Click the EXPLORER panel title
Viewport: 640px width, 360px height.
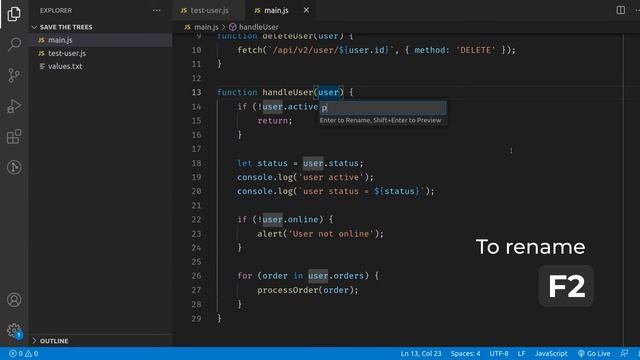[x=56, y=10]
